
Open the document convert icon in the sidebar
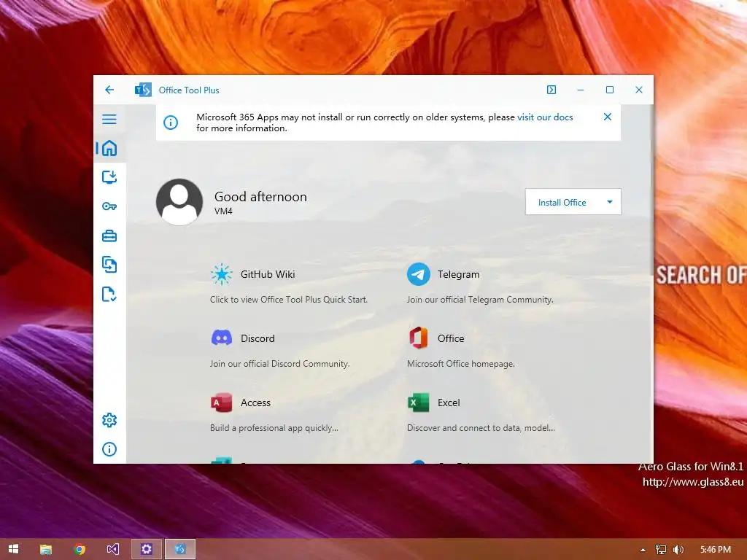click(109, 265)
